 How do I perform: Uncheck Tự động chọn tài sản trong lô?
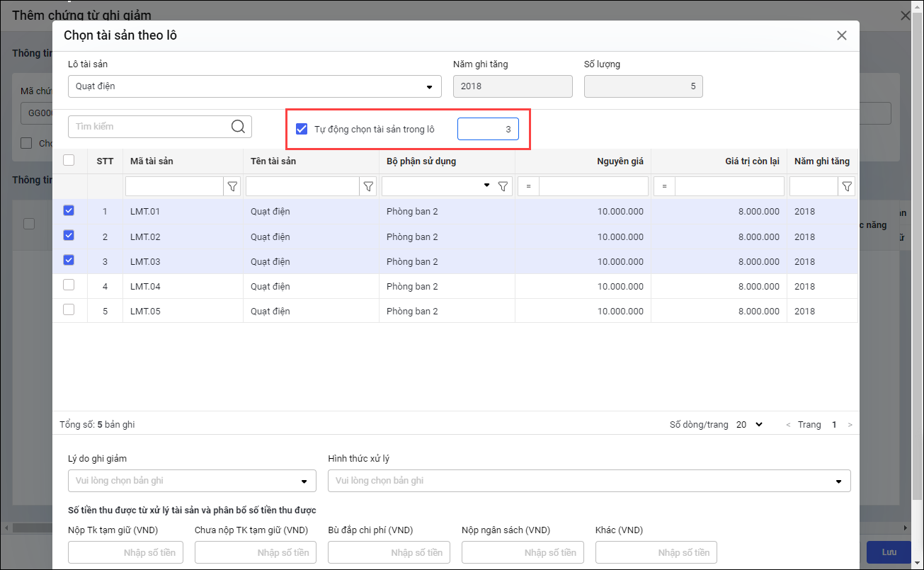coord(302,129)
